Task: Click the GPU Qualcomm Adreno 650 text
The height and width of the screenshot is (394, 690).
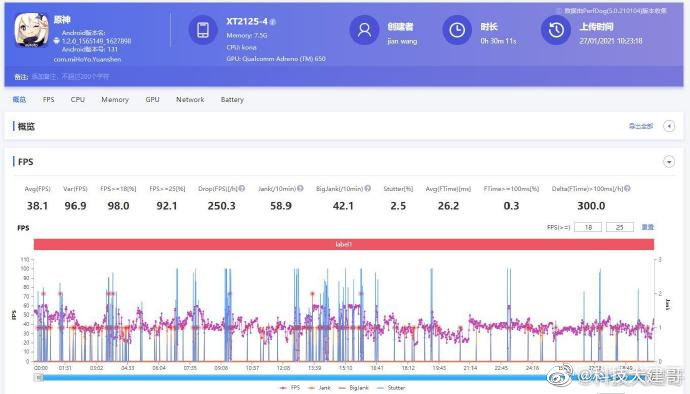Action: coord(276,59)
